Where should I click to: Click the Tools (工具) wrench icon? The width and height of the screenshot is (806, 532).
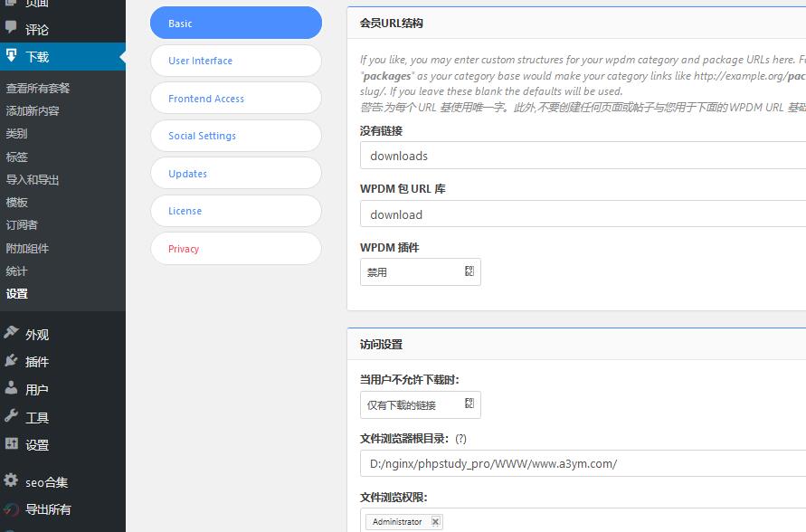12,415
